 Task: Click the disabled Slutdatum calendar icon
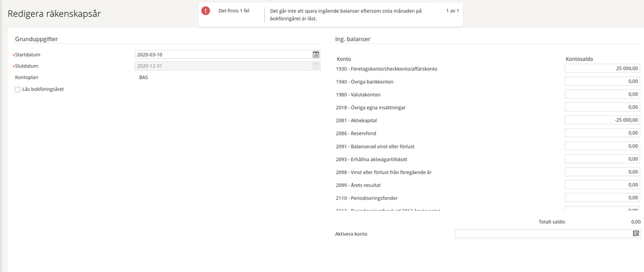315,66
